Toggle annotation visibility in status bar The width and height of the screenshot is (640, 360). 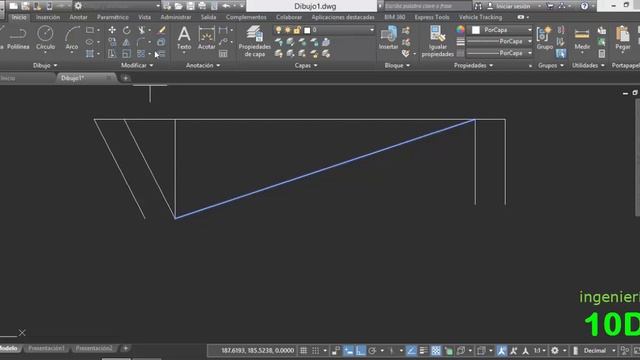coord(502,351)
